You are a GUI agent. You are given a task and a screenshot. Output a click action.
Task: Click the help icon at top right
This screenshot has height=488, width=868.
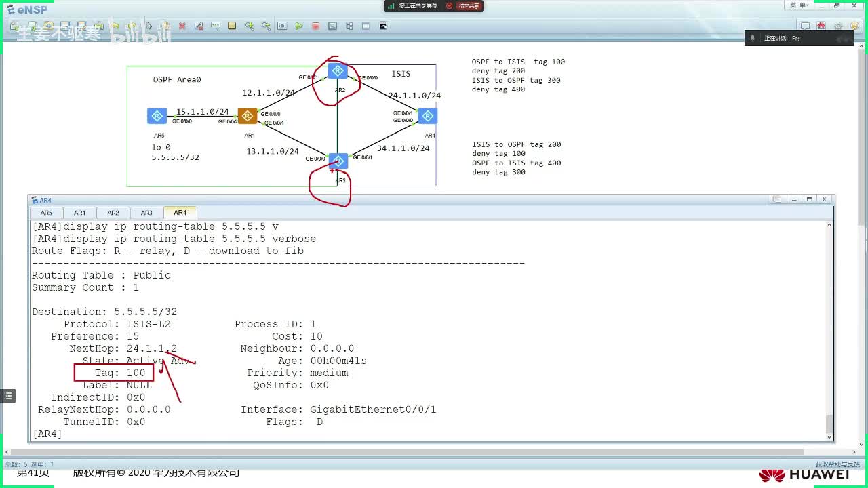point(854,26)
